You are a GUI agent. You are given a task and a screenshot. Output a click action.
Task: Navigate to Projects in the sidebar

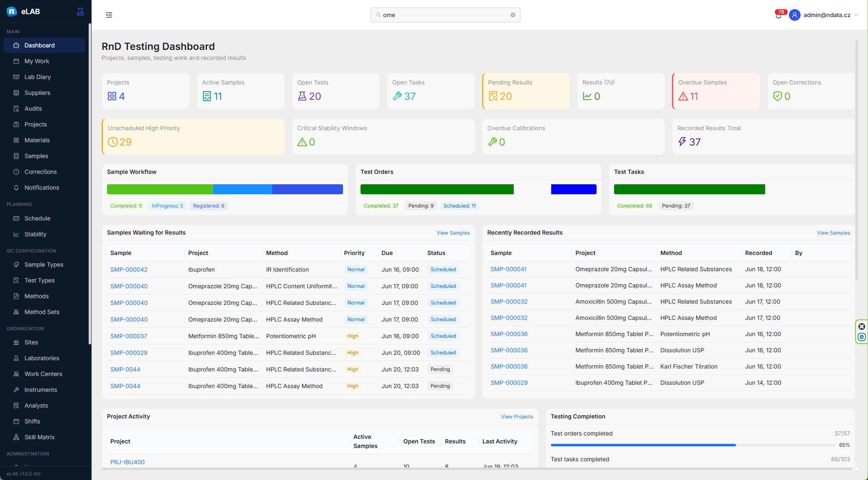click(x=44, y=124)
